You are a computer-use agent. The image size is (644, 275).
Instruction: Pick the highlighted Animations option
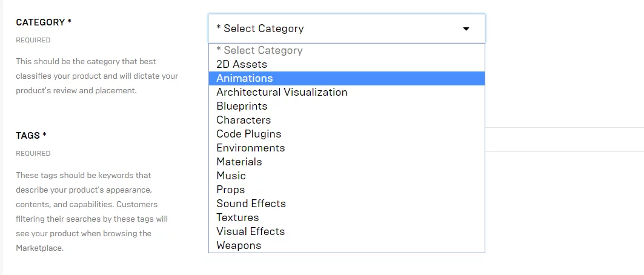245,78
